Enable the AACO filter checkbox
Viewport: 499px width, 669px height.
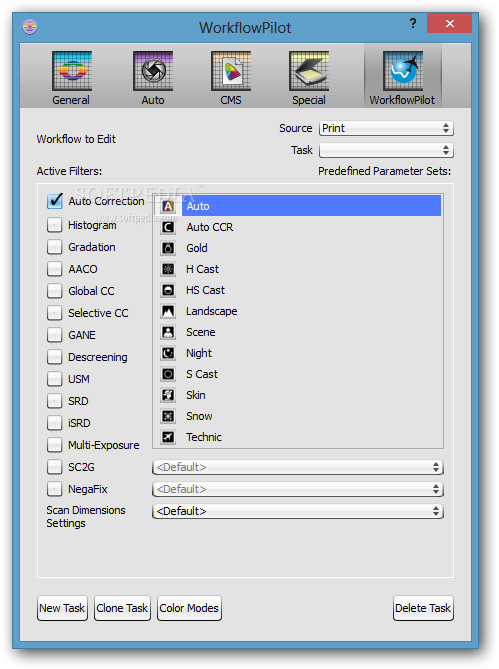tap(55, 269)
